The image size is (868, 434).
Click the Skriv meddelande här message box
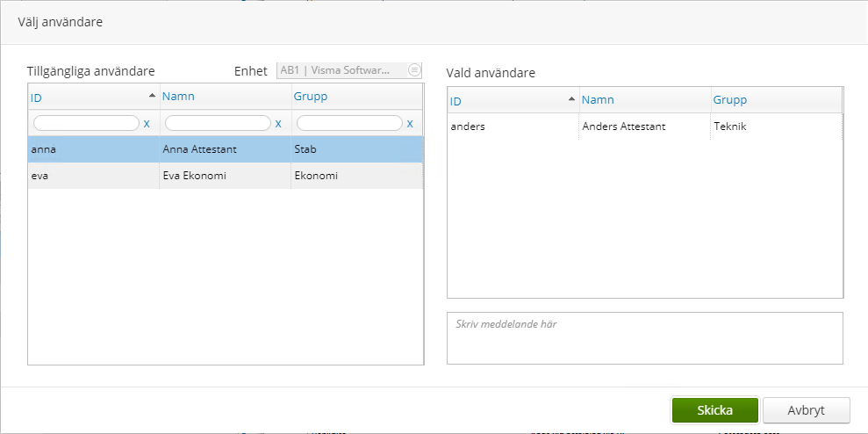[x=645, y=338]
